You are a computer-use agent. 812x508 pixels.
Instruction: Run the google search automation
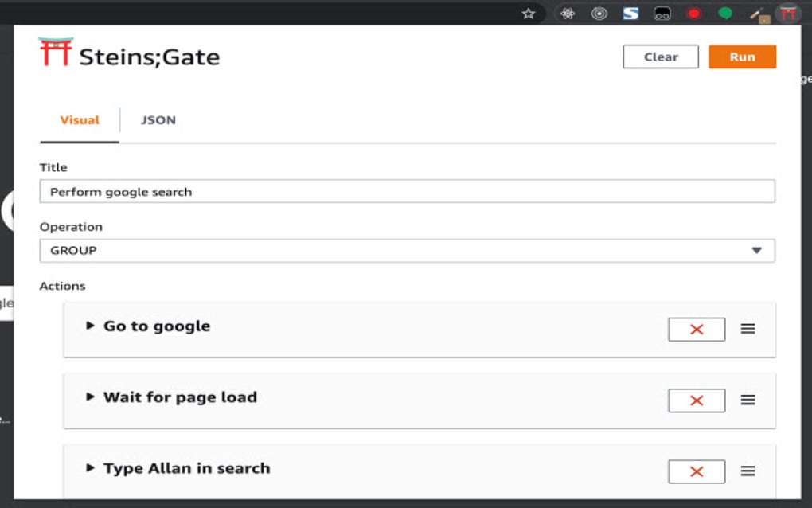point(742,57)
